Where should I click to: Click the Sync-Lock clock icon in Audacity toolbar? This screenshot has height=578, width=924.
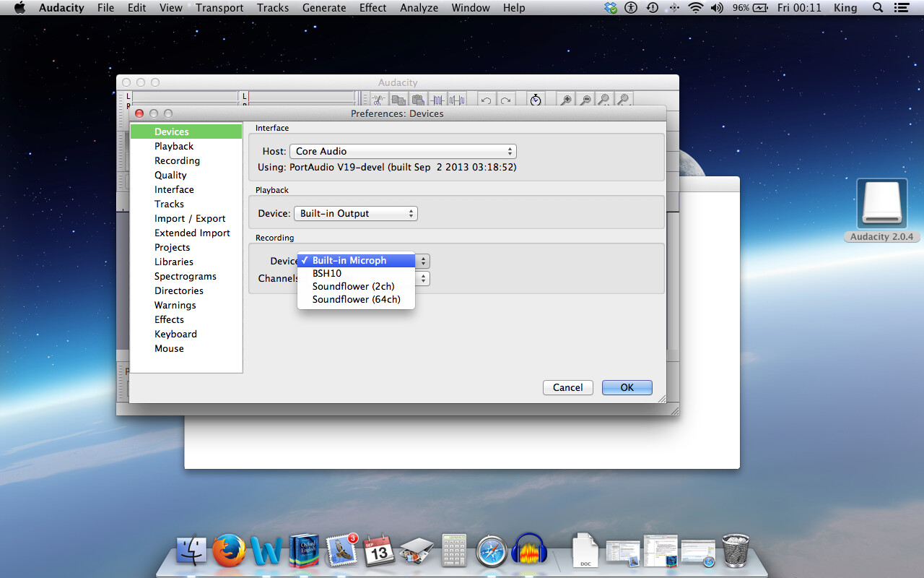point(536,100)
